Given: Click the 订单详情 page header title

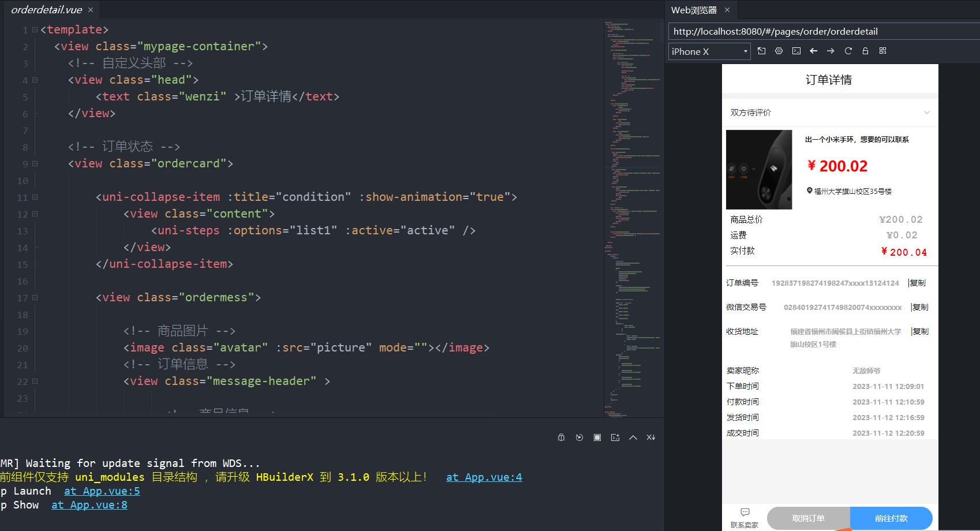Looking at the screenshot, I should coord(829,80).
